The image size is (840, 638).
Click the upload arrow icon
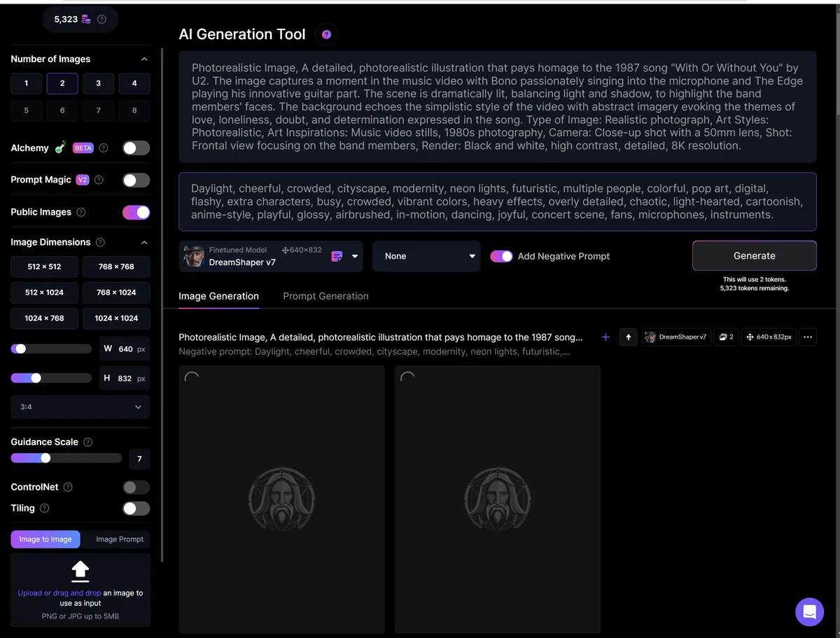[x=80, y=571]
